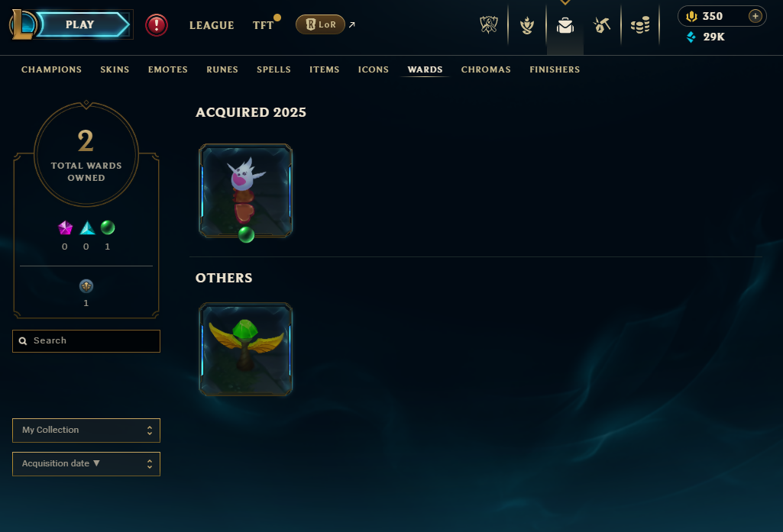Open the Profile laurel icon
Screen dimensions: 783x532
(527, 25)
